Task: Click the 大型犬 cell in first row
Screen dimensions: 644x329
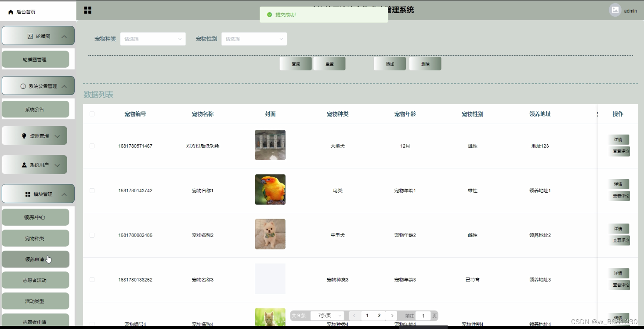Action: 337,146
